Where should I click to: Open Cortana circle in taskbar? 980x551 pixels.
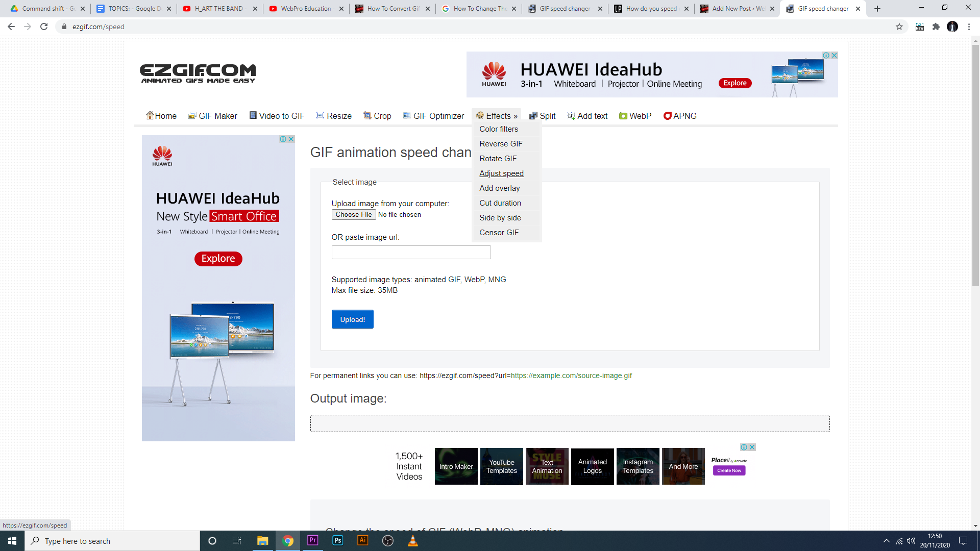click(212, 541)
